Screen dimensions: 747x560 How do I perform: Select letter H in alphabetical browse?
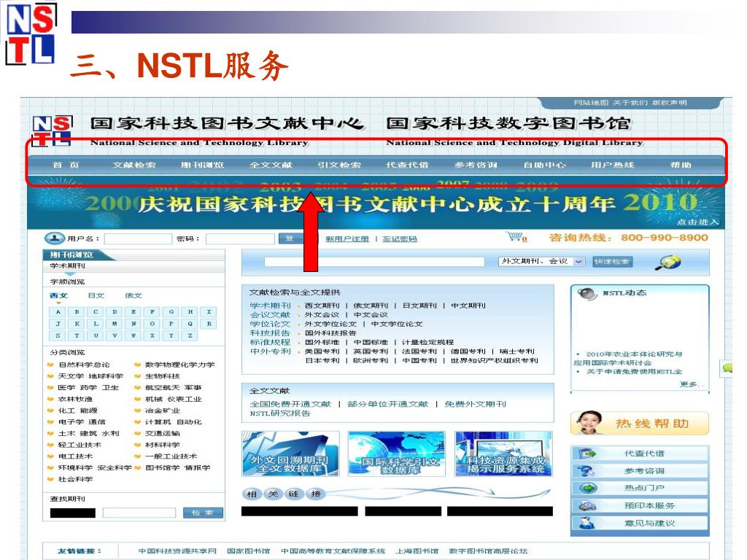[x=190, y=312]
